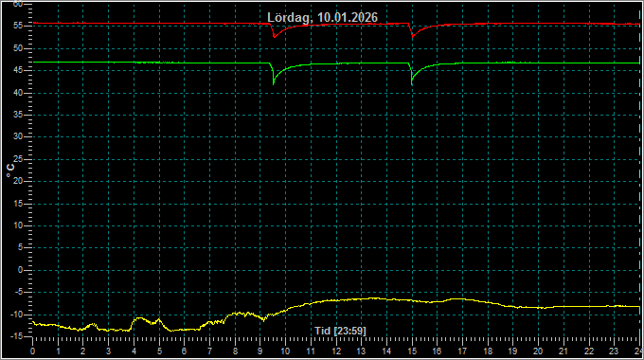Click the date title Lördag, 10.01.2026
The height and width of the screenshot is (360, 644).
(322, 17)
